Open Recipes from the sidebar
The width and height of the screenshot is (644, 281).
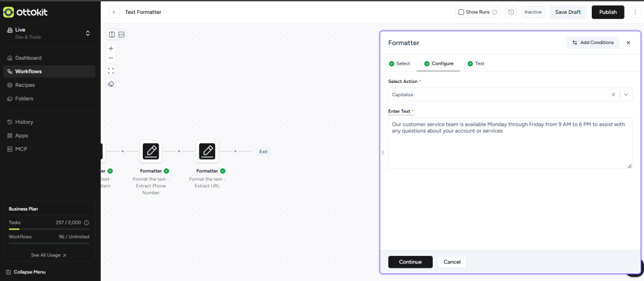click(x=25, y=85)
